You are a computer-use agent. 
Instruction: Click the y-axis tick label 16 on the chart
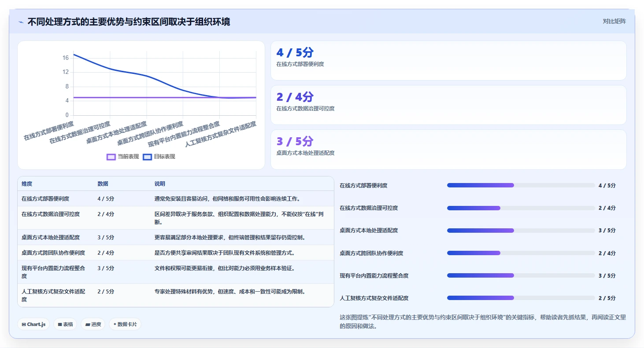(66, 58)
